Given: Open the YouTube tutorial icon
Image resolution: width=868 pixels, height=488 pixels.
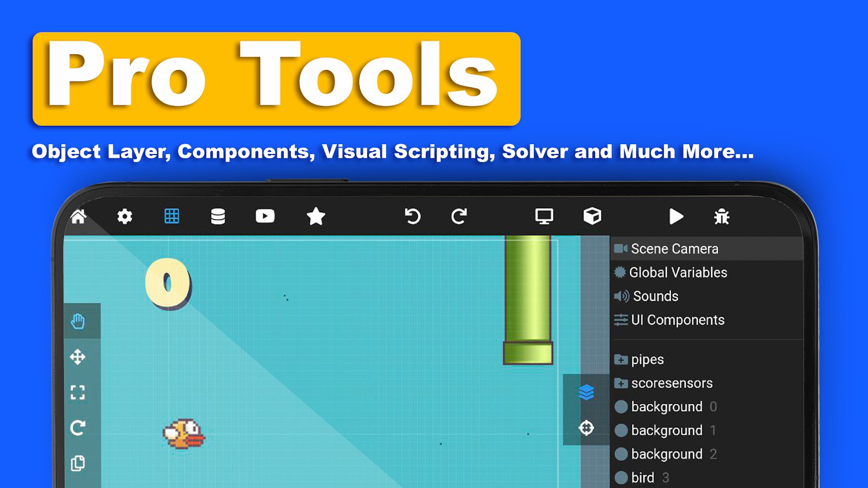Looking at the screenshot, I should tap(265, 216).
